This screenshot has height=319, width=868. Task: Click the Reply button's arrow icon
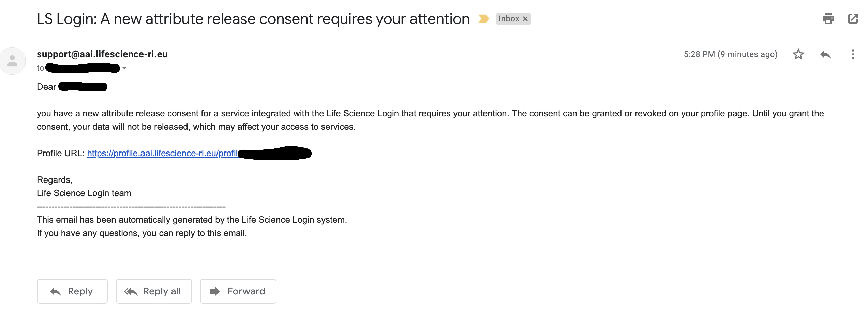tap(56, 291)
